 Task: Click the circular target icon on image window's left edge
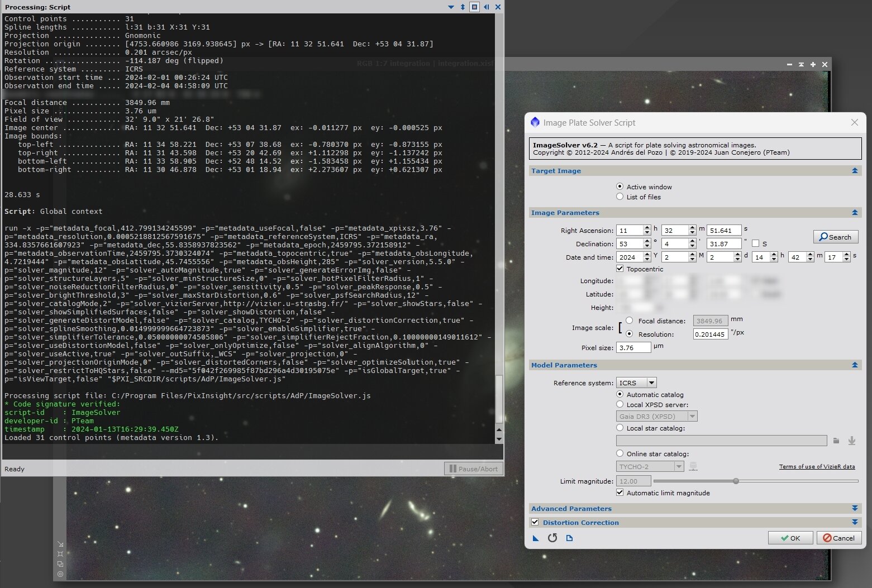(x=60, y=574)
